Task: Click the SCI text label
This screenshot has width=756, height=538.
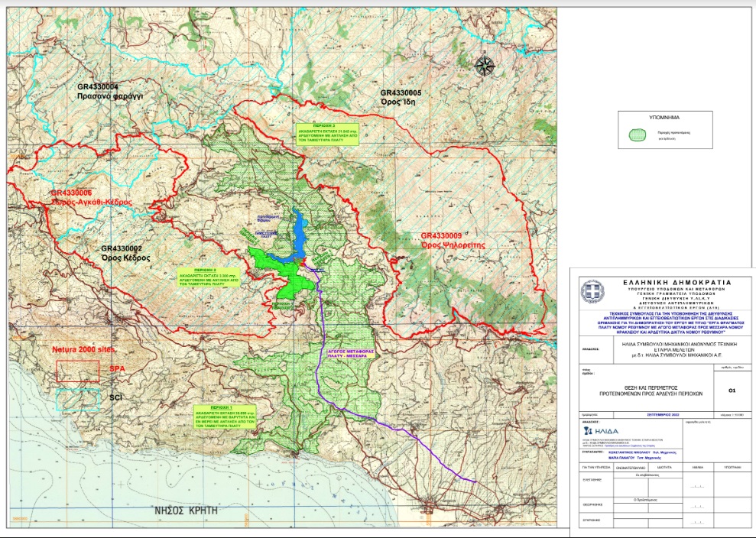Action: click(115, 397)
